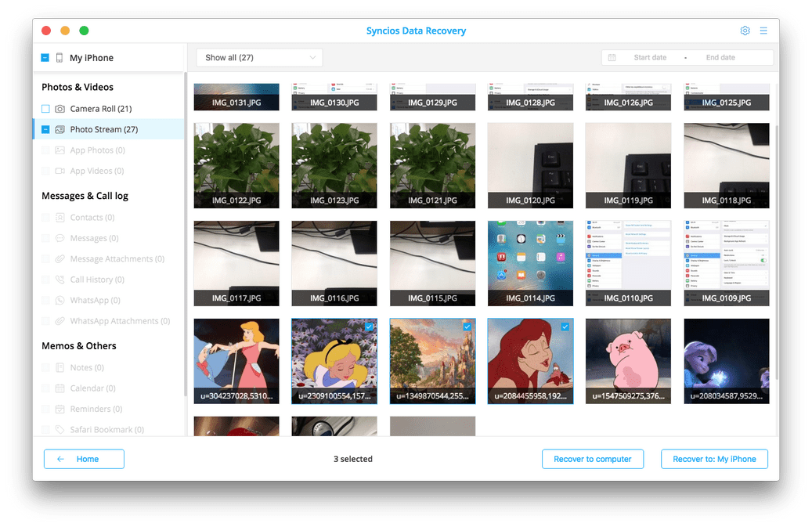Click the iPhone device icon
The image size is (812, 527).
click(60, 57)
